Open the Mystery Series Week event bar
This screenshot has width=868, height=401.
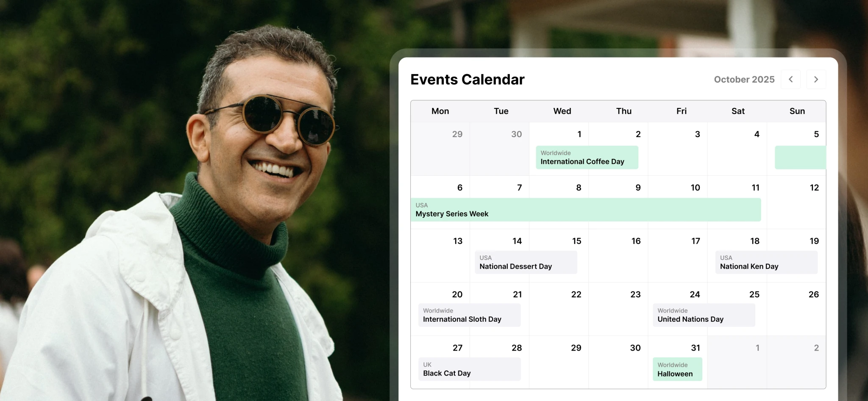pyautogui.click(x=585, y=210)
